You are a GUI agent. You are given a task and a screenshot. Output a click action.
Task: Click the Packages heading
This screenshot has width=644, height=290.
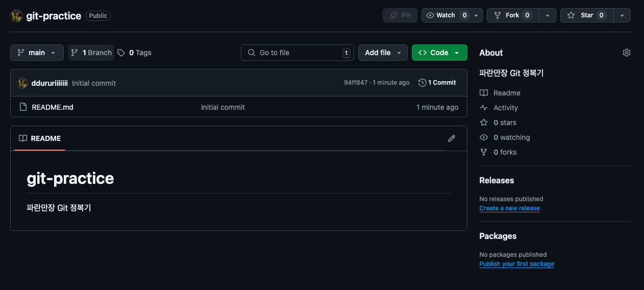[x=498, y=236]
